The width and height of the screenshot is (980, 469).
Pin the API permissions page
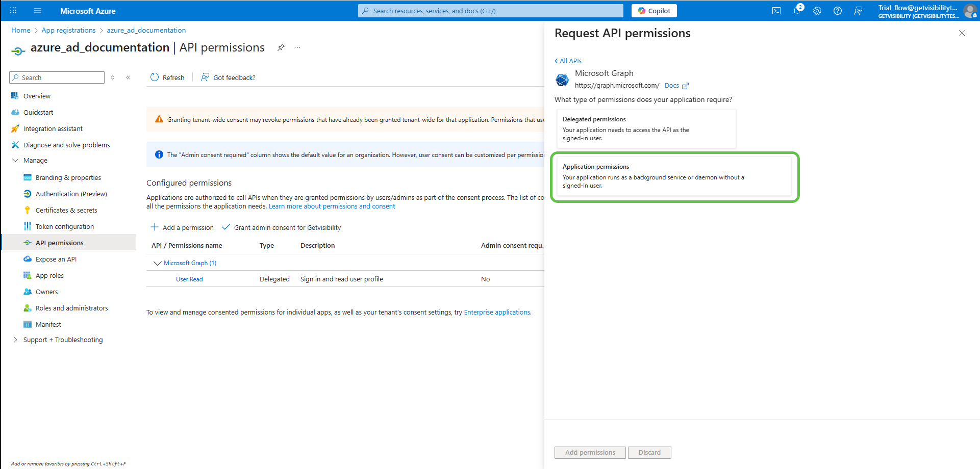pyautogui.click(x=281, y=47)
